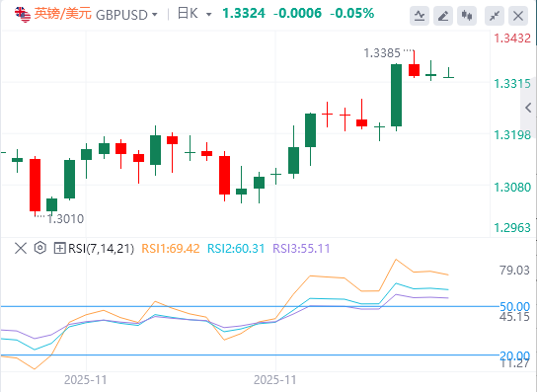Screen dimensions: 537x392
Task: Open the 日K timeframe dropdown arrow
Action: pyautogui.click(x=208, y=15)
